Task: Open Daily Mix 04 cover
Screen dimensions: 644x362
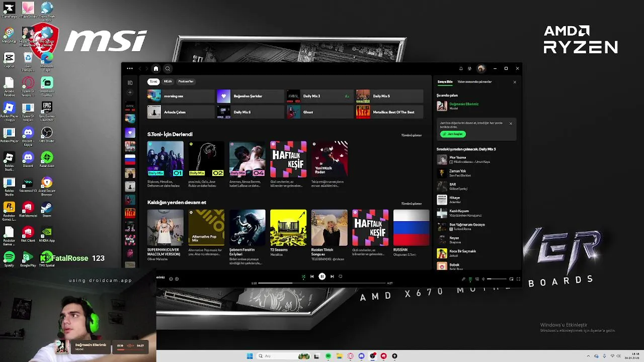Action: tap(247, 159)
